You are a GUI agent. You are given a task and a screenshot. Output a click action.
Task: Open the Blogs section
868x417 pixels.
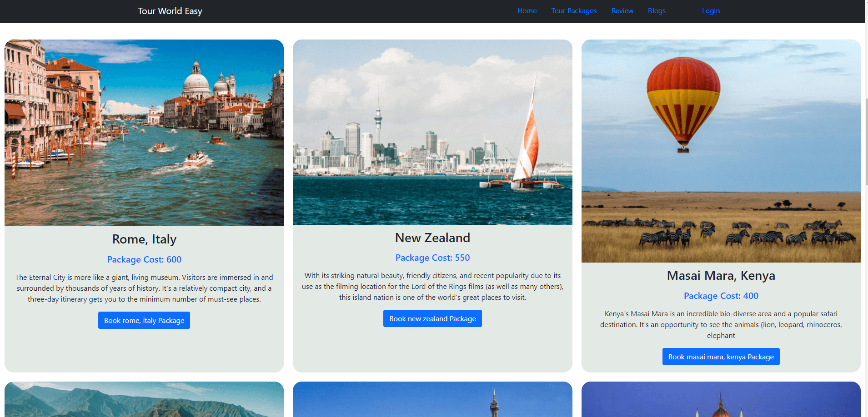click(x=656, y=11)
